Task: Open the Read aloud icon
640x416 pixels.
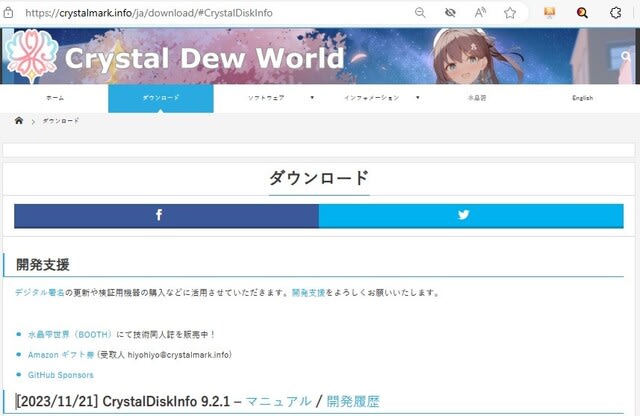Action: (x=480, y=13)
